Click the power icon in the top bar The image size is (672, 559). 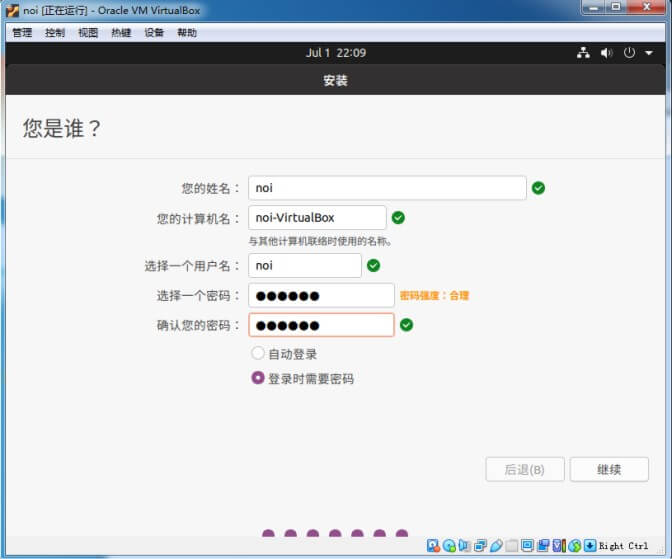click(x=629, y=53)
